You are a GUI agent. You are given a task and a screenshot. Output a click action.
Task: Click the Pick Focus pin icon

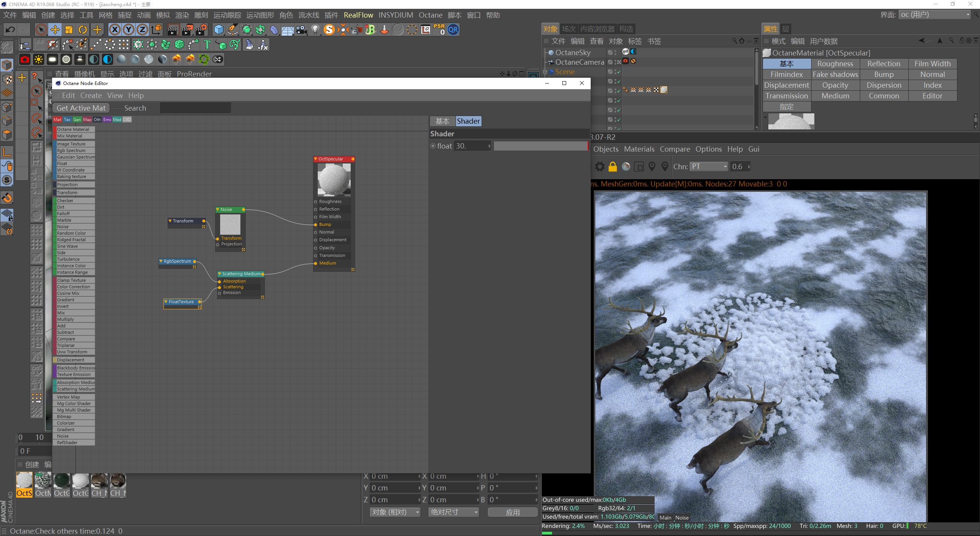[652, 167]
